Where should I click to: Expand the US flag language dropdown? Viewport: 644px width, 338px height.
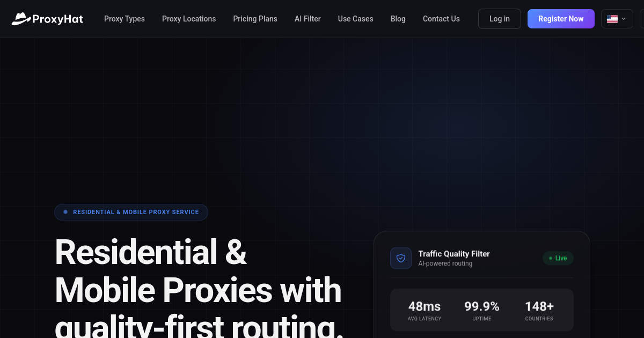pyautogui.click(x=617, y=19)
